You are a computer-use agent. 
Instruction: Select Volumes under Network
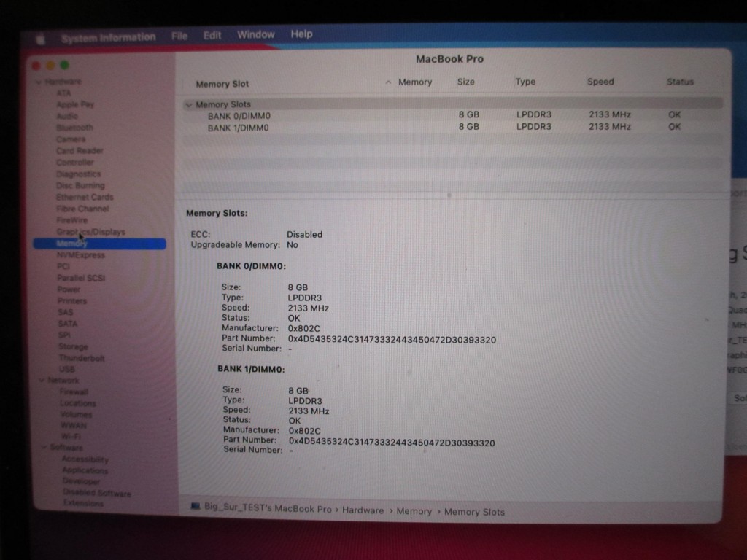tap(76, 415)
